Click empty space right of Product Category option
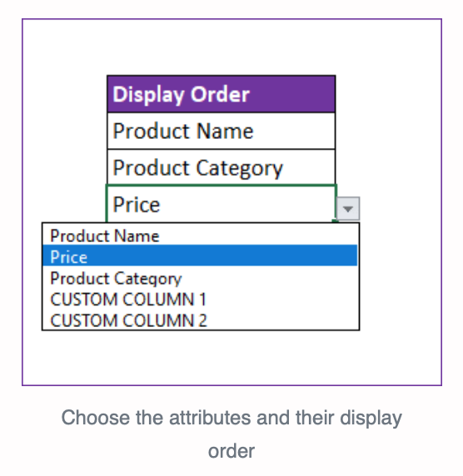 (x=269, y=279)
